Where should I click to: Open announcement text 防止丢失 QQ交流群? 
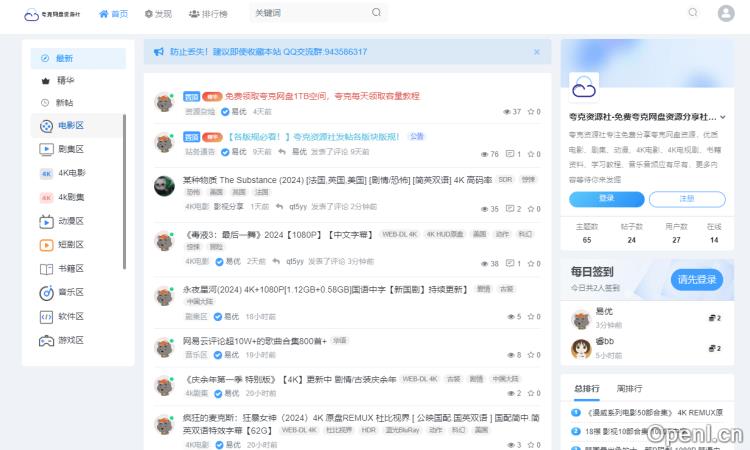point(268,52)
